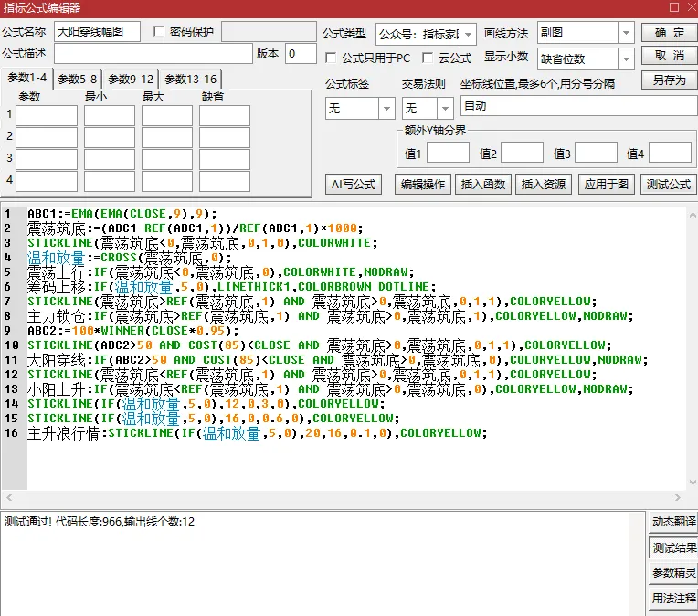Click row 3 缺省 field

coord(225,159)
